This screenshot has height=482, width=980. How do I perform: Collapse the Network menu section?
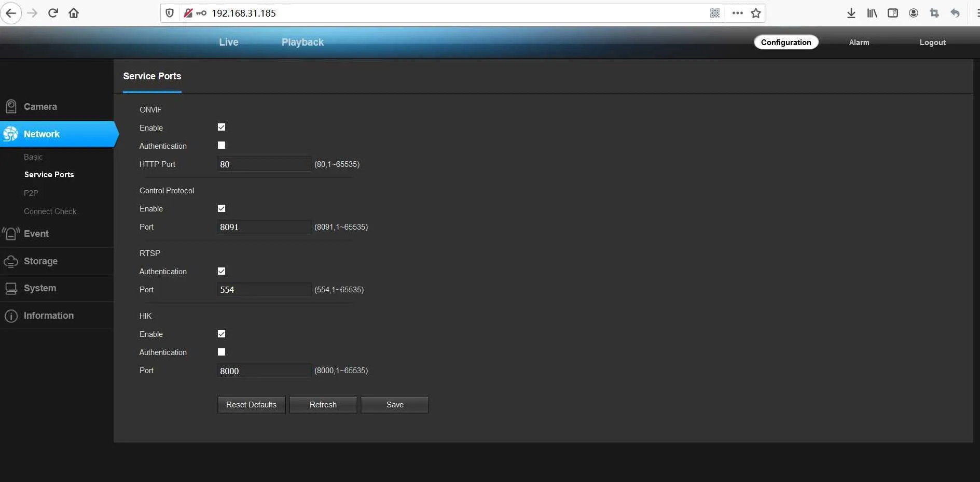point(58,134)
